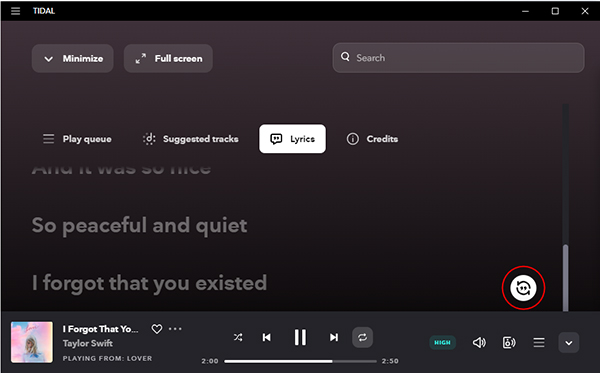This screenshot has height=373, width=600.
Task: Click lyric line So peaceful and quiet
Action: coord(139,225)
